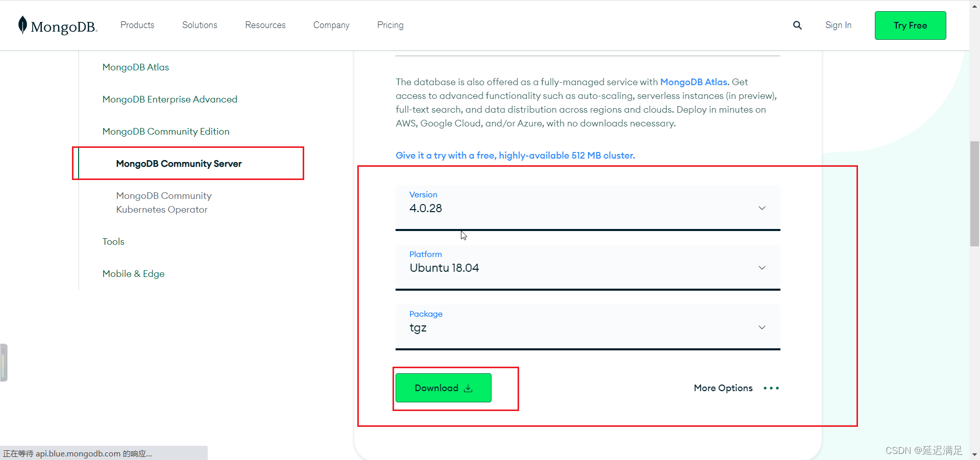Viewport: 980px width, 460px height.
Task: Select Tools in the sidebar
Action: click(x=113, y=242)
